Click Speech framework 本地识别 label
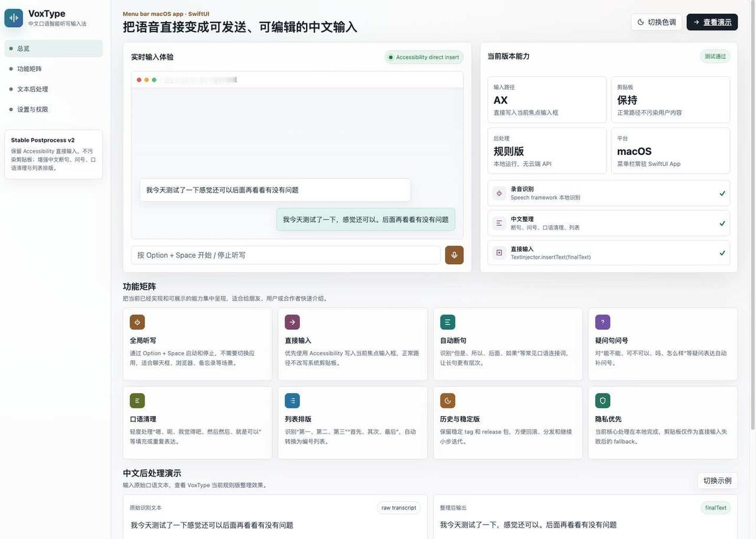The height and width of the screenshot is (539, 756). pyautogui.click(x=545, y=197)
